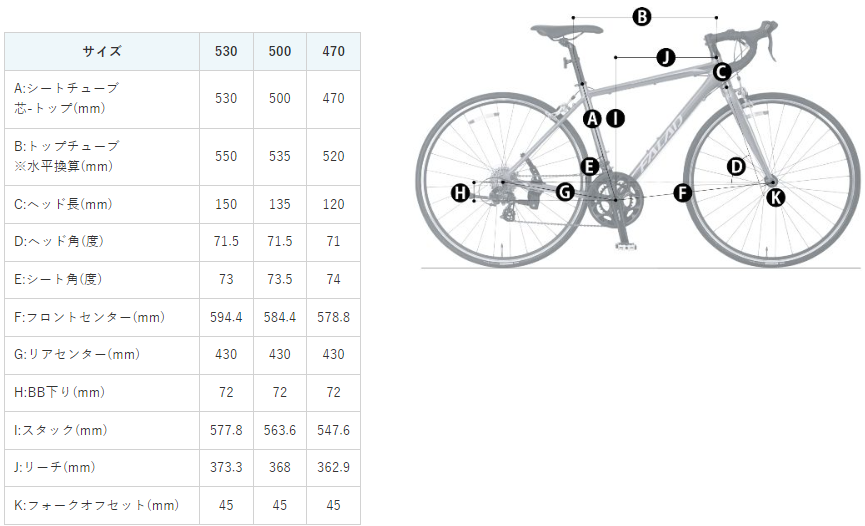865x526 pixels.
Task: Click the J reach marker on diagram
Action: pyautogui.click(x=666, y=57)
